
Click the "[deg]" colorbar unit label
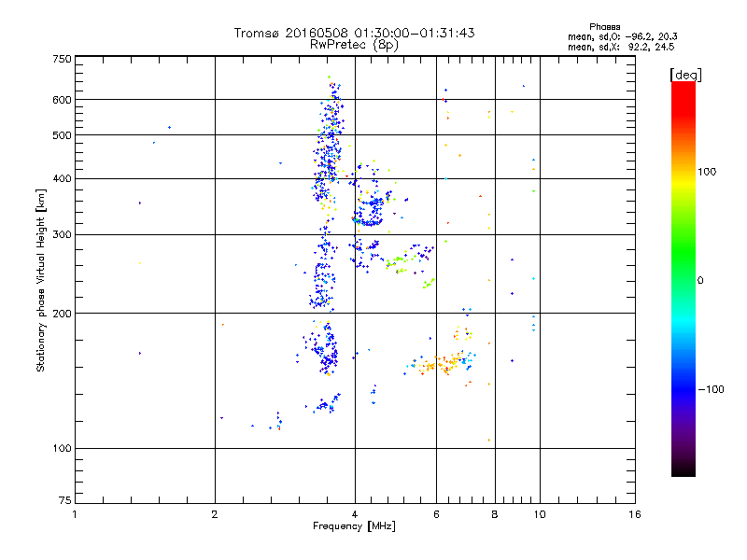(x=685, y=75)
